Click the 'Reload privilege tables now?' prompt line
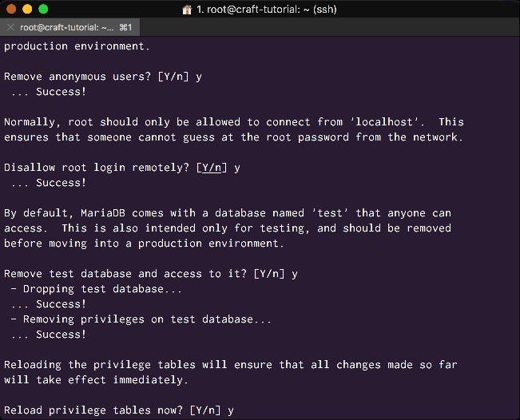Viewport: 520px width, 420px height. (x=119, y=410)
